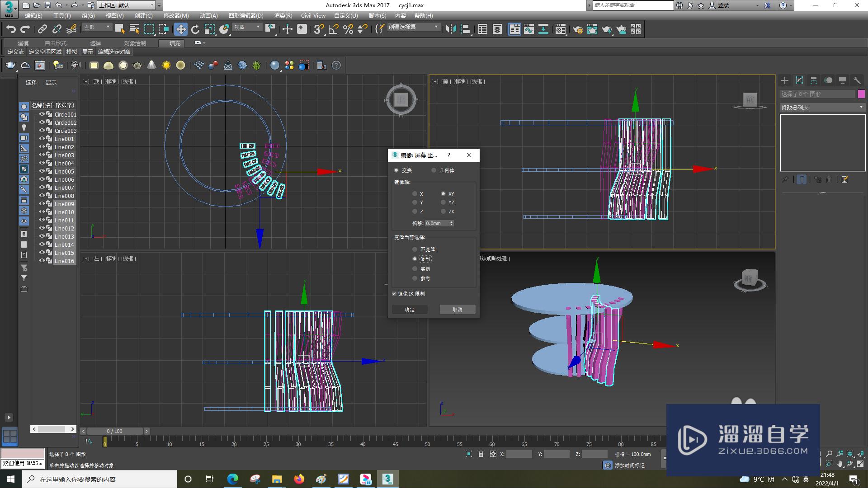Click the Mirror tool icon

pyautogui.click(x=451, y=29)
